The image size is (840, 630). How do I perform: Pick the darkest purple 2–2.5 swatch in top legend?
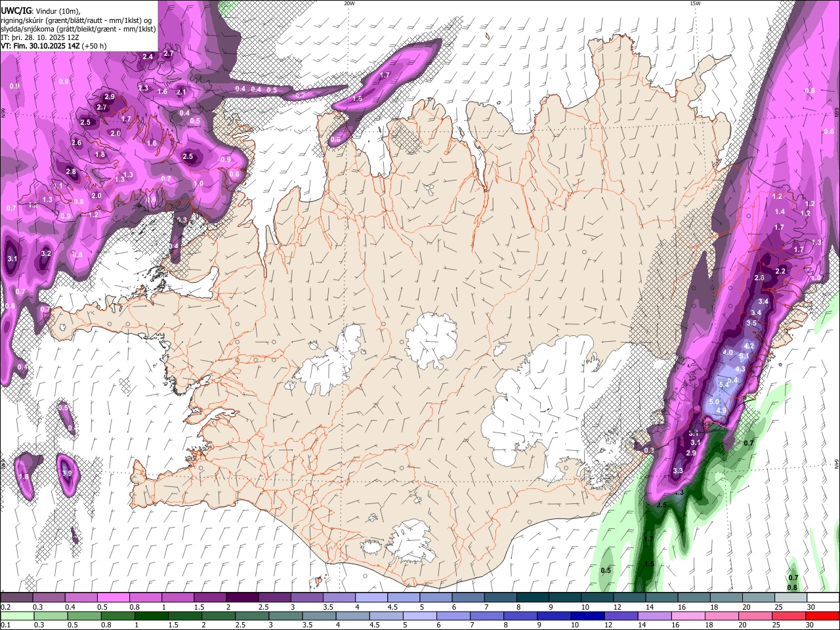[241, 598]
